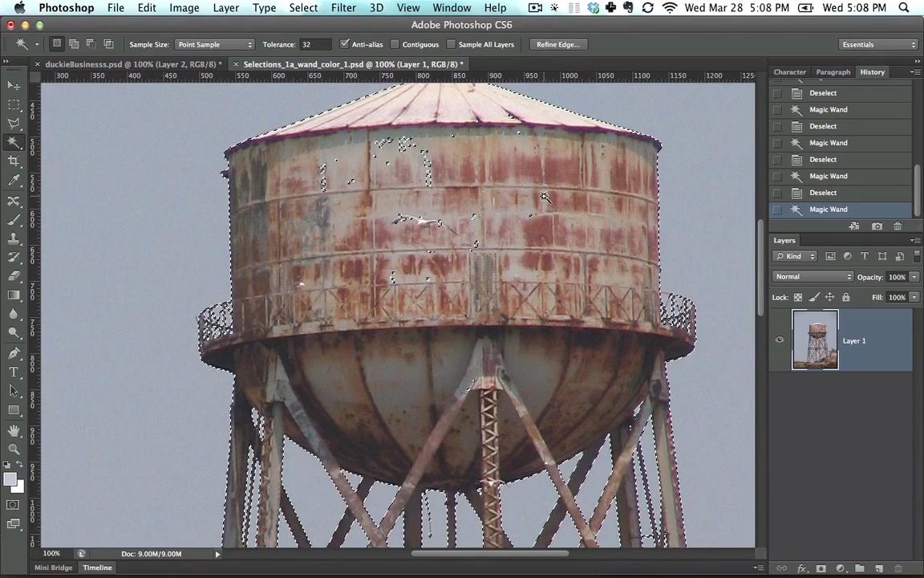Enable Sample All Layers checkbox
Image resolution: width=924 pixels, height=578 pixels.
[x=451, y=44]
